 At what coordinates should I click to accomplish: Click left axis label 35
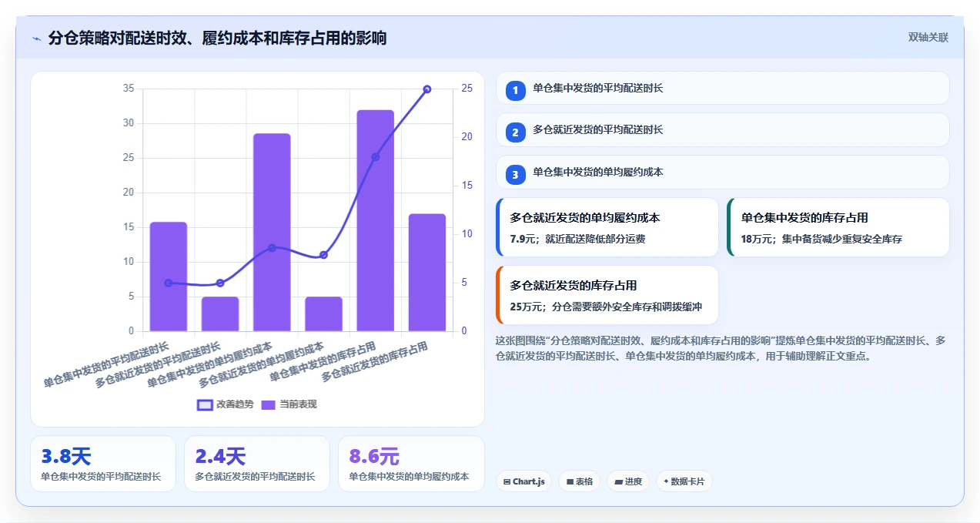coord(128,89)
